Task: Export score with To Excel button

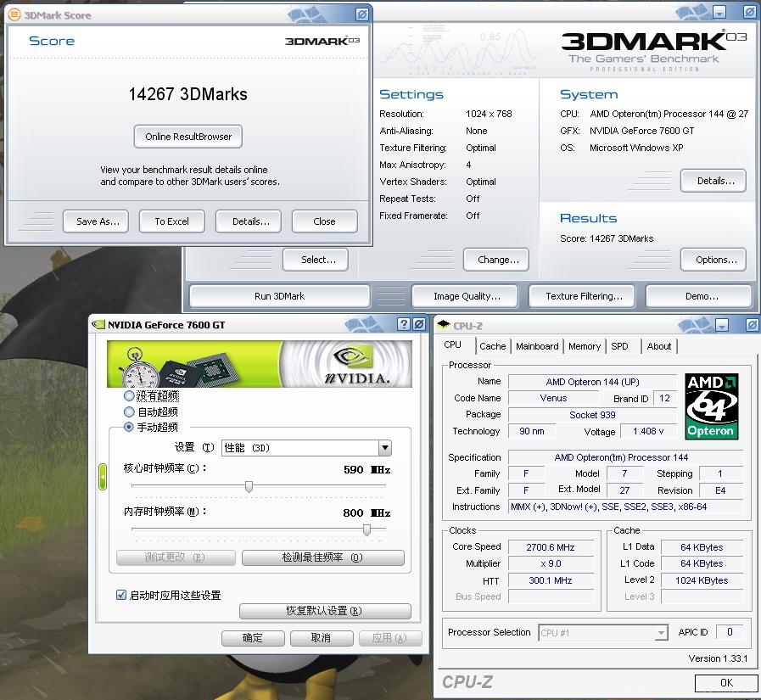Action: (172, 221)
